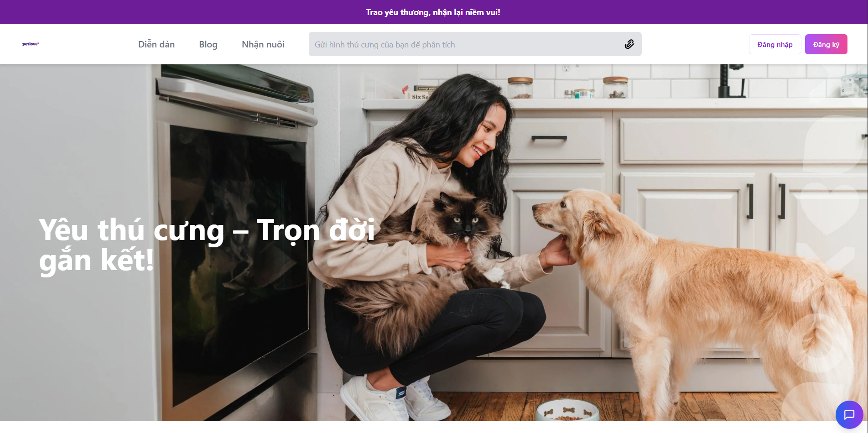The height and width of the screenshot is (433, 868).
Task: Click the dog food bowl on the floor
Action: [567, 411]
